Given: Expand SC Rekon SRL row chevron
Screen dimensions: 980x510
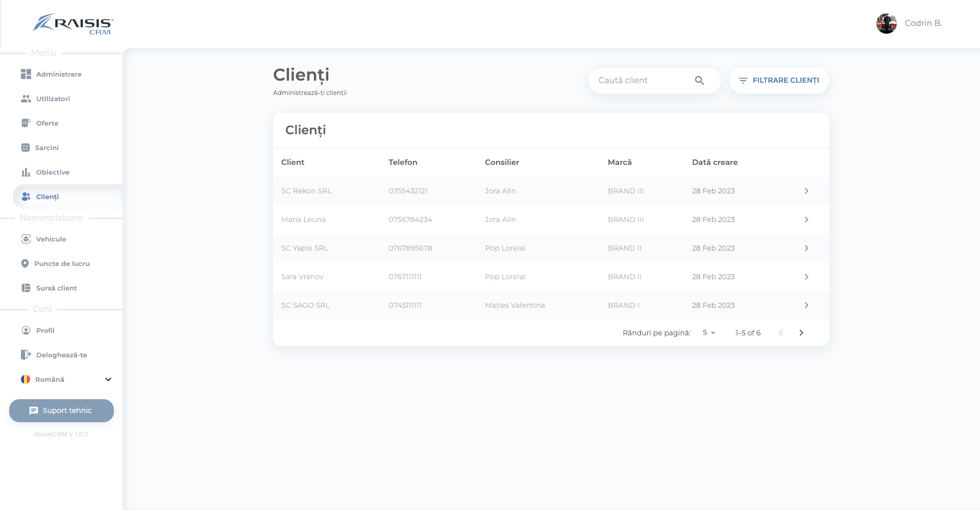Looking at the screenshot, I should pos(806,191).
